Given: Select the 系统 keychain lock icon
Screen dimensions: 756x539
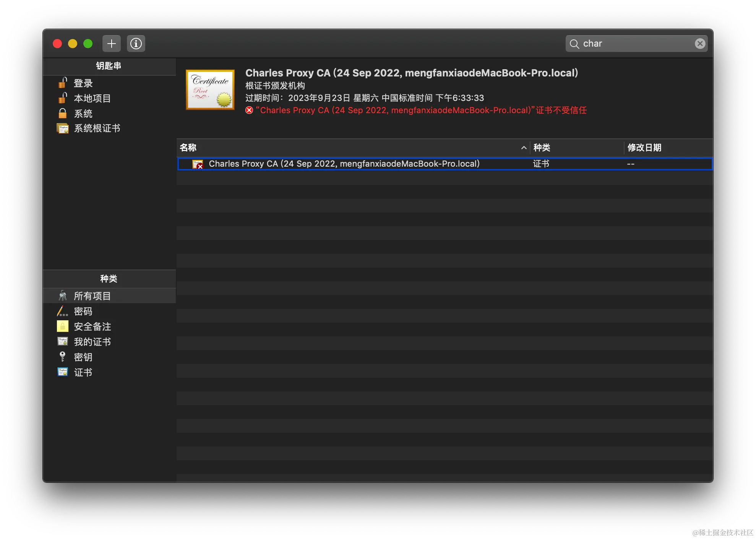Looking at the screenshot, I should tap(62, 114).
